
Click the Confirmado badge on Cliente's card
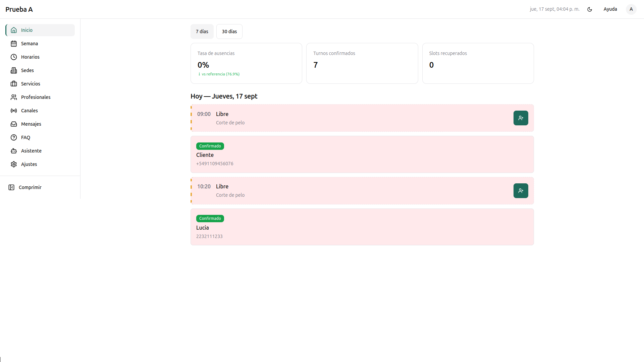point(210,146)
